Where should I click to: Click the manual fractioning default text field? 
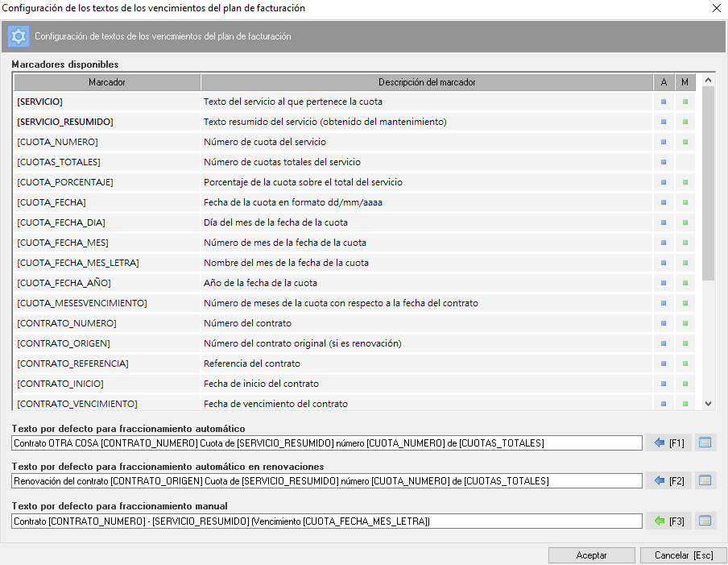coord(327,521)
